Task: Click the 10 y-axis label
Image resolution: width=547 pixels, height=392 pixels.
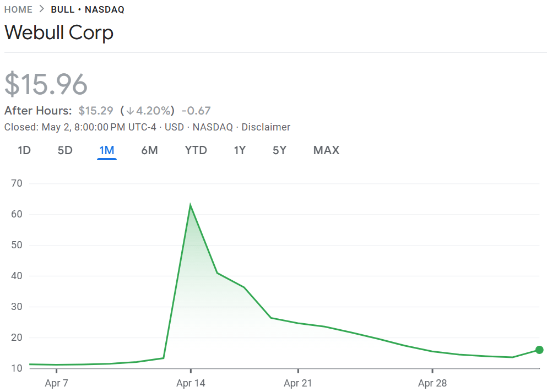Action: (17, 368)
